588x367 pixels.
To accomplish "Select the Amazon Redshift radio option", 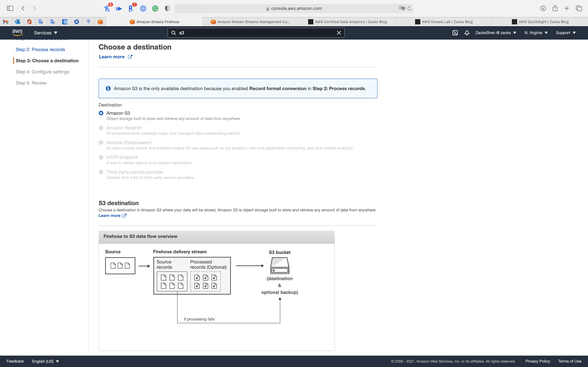I will click(101, 128).
